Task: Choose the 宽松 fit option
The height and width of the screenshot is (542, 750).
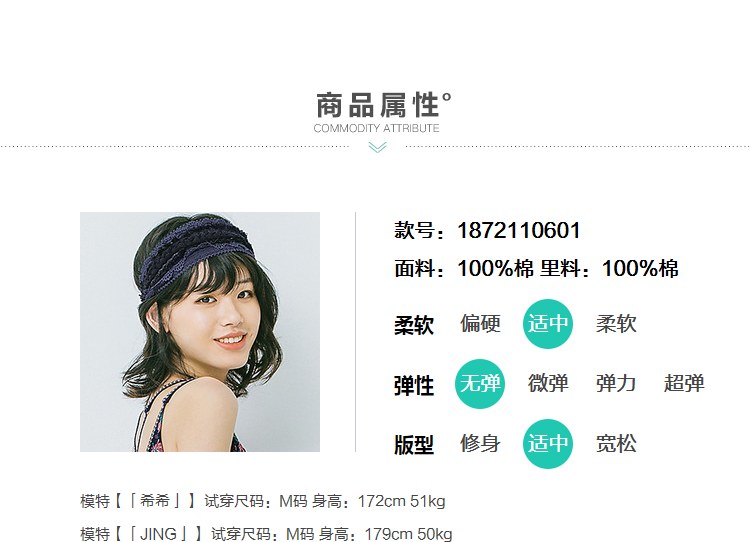Action: coord(616,443)
